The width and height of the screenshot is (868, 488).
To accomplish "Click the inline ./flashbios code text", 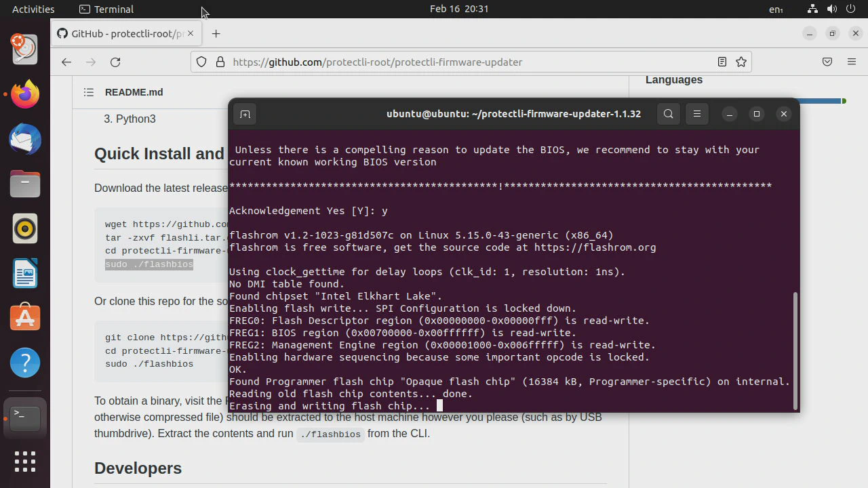I will coord(330,434).
